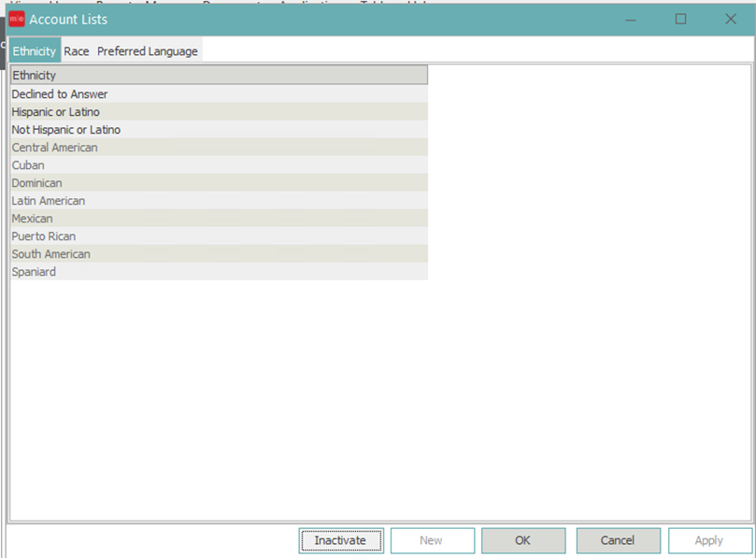Click the Ethnicity column header
The image size is (756, 558).
coord(218,75)
